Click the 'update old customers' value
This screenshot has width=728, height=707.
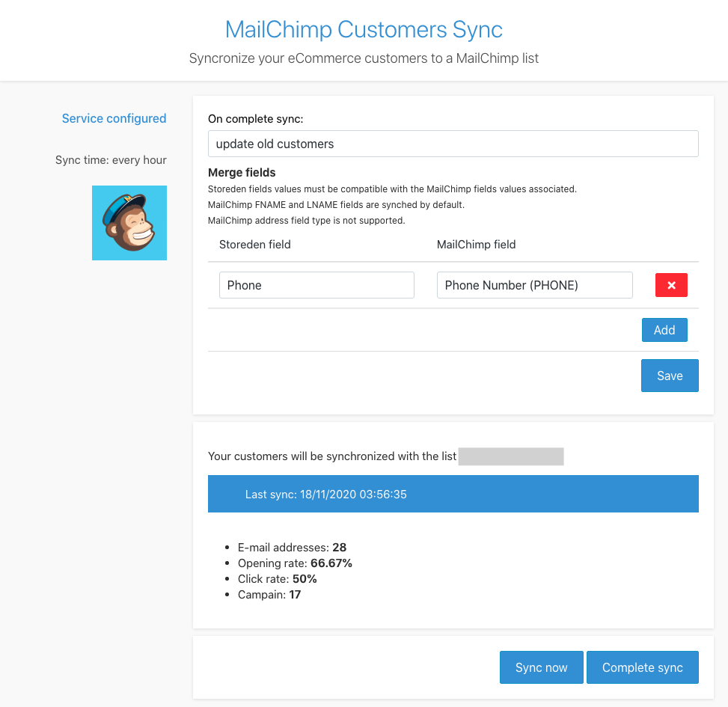(x=453, y=144)
